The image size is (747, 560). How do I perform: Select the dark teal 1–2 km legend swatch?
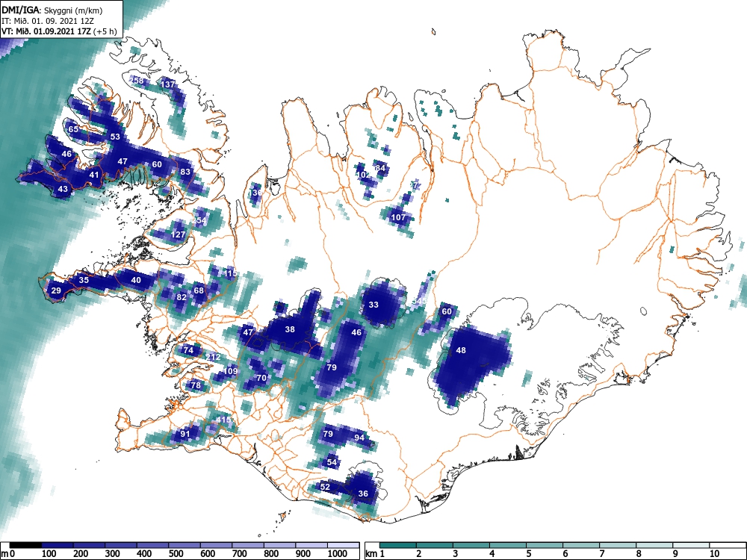pos(398,545)
